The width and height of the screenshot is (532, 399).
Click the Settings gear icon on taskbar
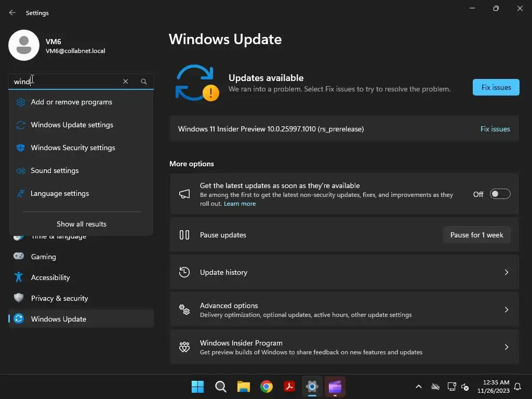312,387
